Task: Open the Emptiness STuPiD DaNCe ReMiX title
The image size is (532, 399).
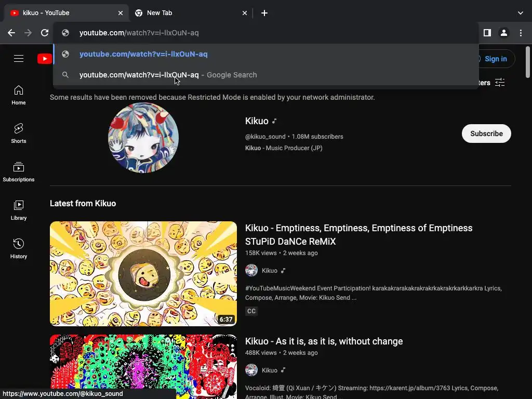Action: click(358, 234)
